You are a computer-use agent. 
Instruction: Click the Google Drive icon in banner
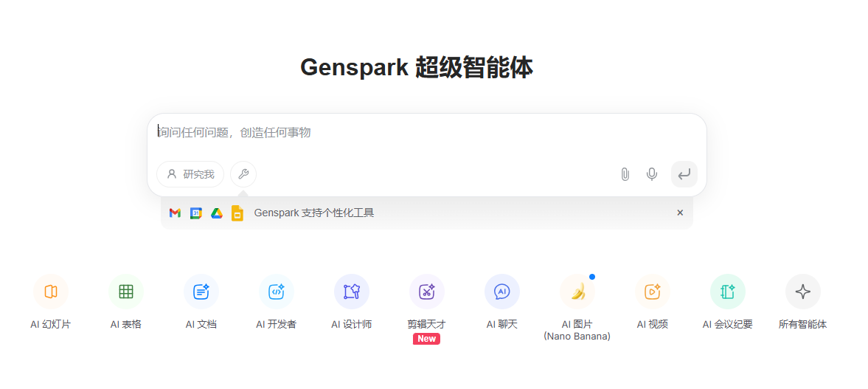pyautogui.click(x=217, y=213)
